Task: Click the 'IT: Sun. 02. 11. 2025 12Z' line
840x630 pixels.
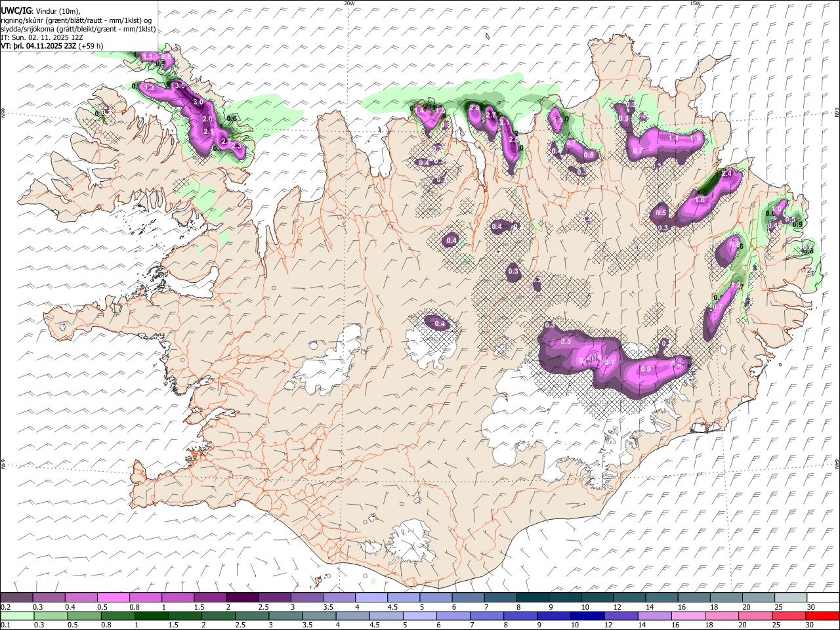Action: tap(42, 37)
